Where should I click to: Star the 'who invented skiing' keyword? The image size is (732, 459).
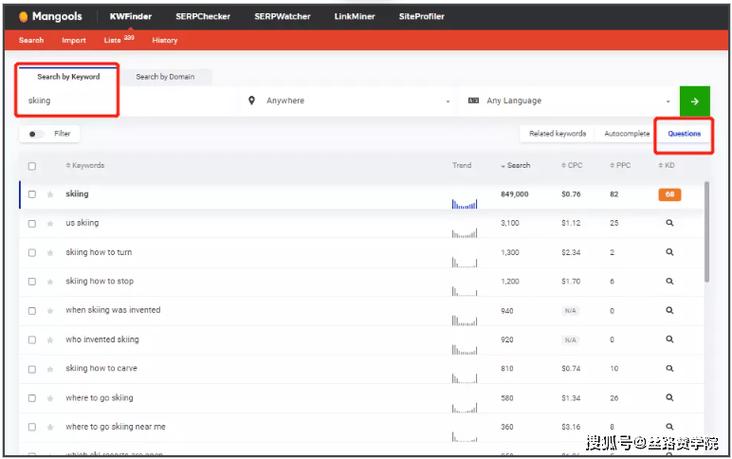click(50, 340)
